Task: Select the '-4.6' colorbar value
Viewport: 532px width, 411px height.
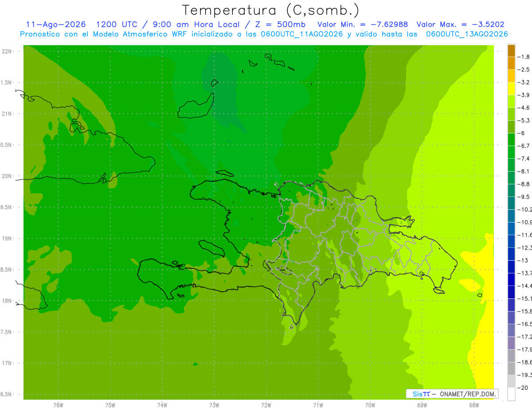Action: point(524,108)
